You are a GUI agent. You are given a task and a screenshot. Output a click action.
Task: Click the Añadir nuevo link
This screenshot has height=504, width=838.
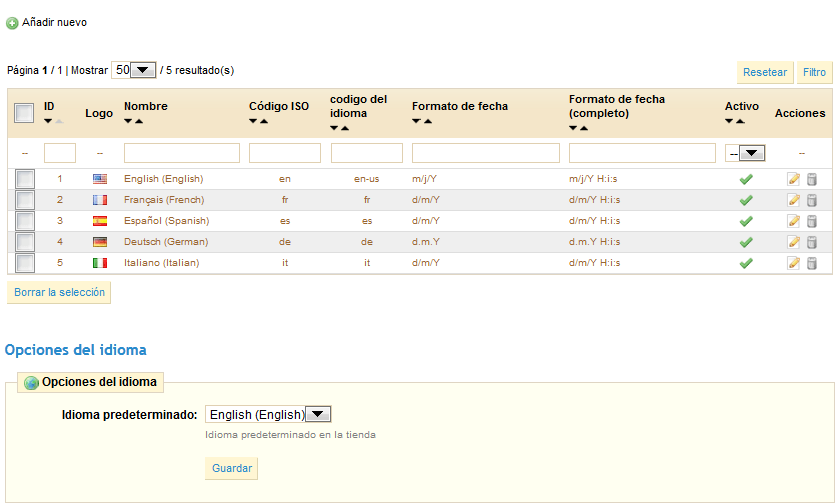pos(54,22)
